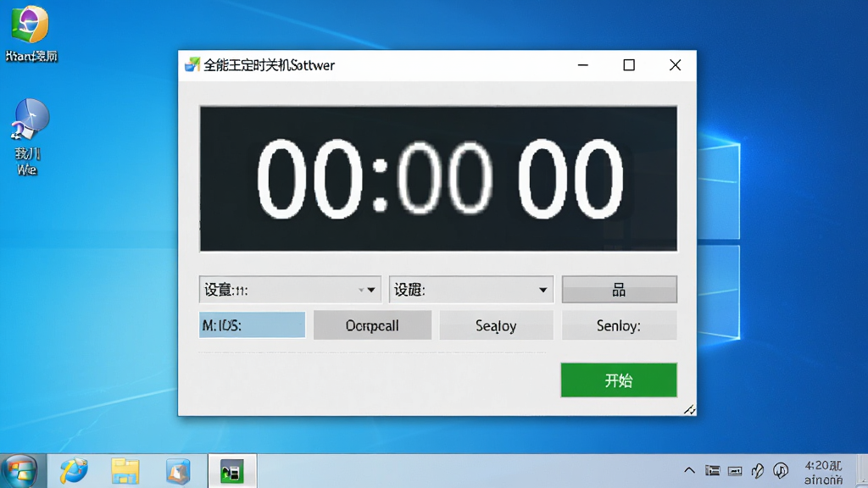Image resolution: width=868 pixels, height=488 pixels.
Task: Click the 00:00 00 countdown display
Action: [x=438, y=179]
